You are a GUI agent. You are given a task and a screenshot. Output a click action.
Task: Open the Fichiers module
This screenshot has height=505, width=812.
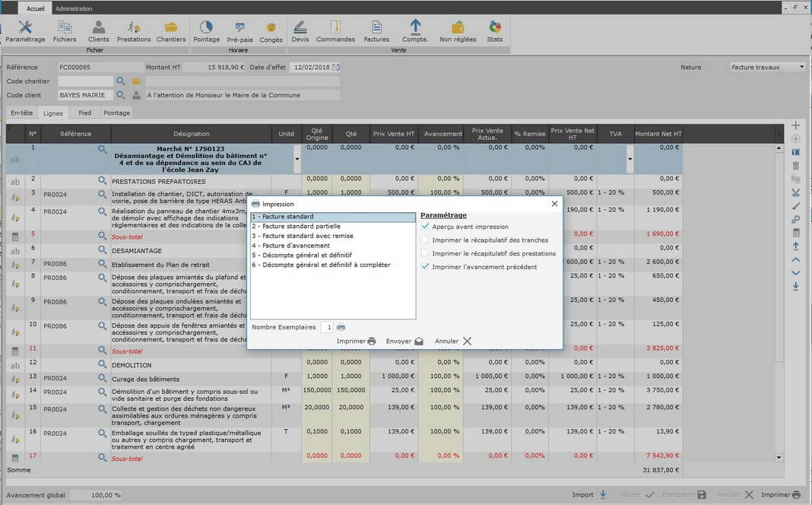point(65,32)
